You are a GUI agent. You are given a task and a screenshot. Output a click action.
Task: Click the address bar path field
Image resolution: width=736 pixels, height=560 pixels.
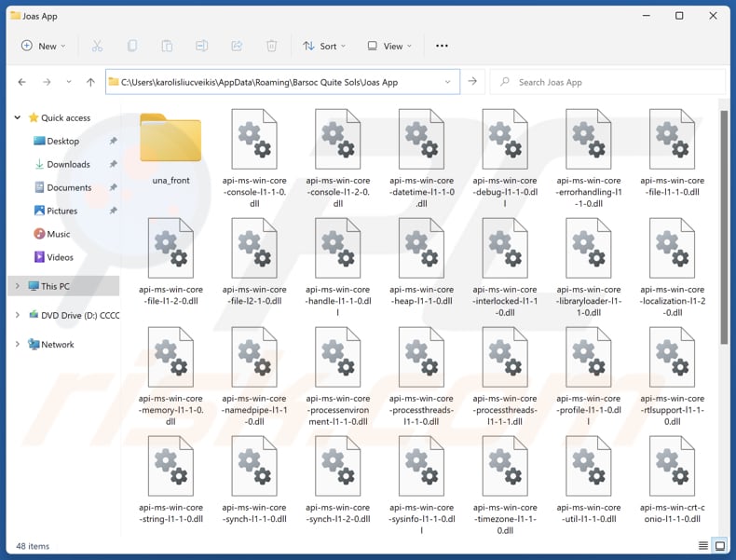282,82
